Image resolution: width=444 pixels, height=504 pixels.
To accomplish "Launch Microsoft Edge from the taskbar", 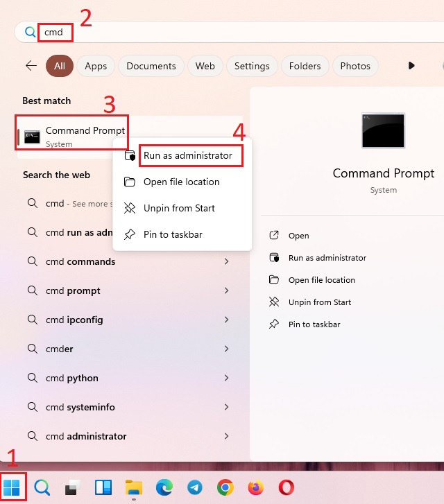I will pyautogui.click(x=164, y=487).
